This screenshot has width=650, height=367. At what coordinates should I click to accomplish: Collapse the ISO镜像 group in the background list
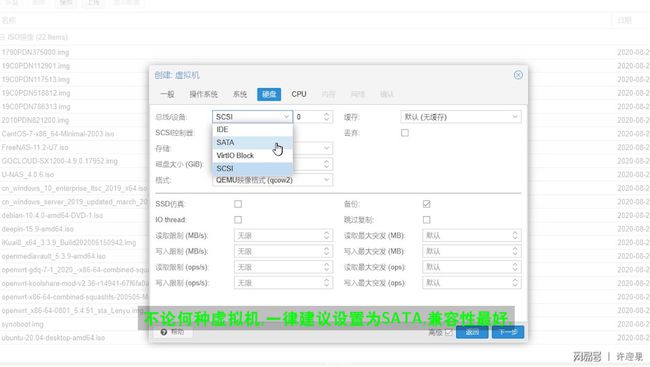coord(2,37)
